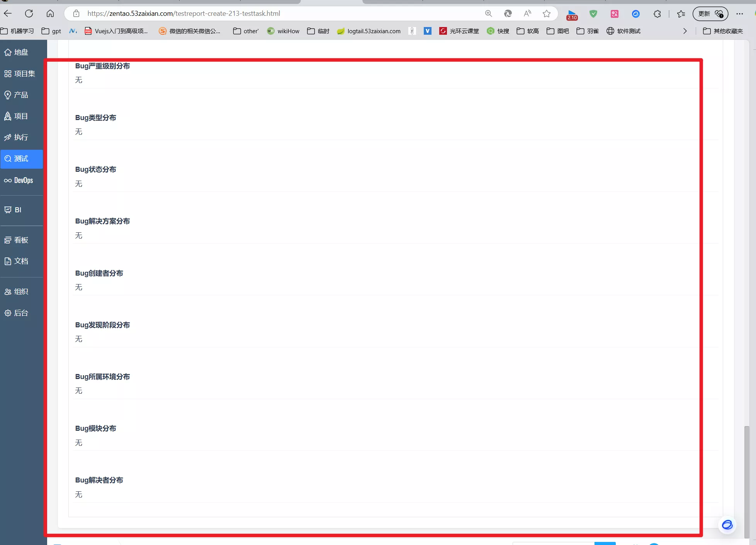Click the floating chat assistant icon
This screenshot has width=756, height=545.
(x=727, y=525)
